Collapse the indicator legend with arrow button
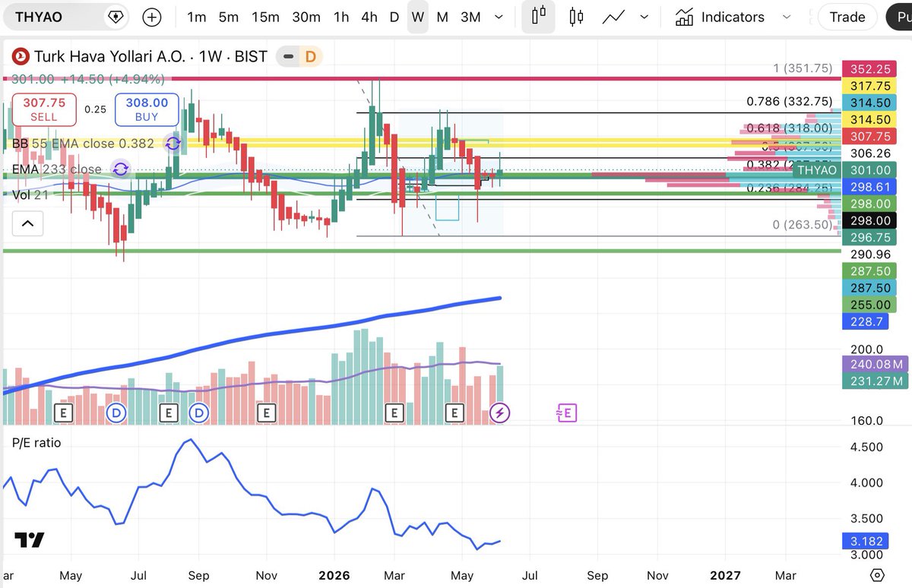Viewport: 912px width, 588px height. click(27, 223)
